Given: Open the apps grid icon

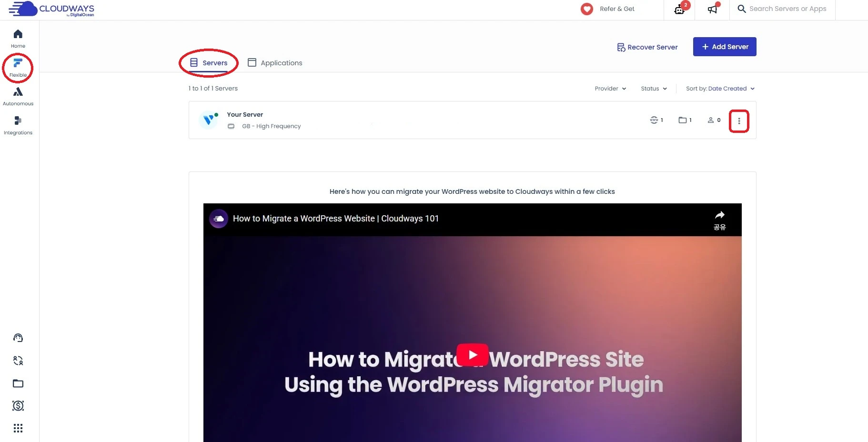Looking at the screenshot, I should [x=18, y=428].
